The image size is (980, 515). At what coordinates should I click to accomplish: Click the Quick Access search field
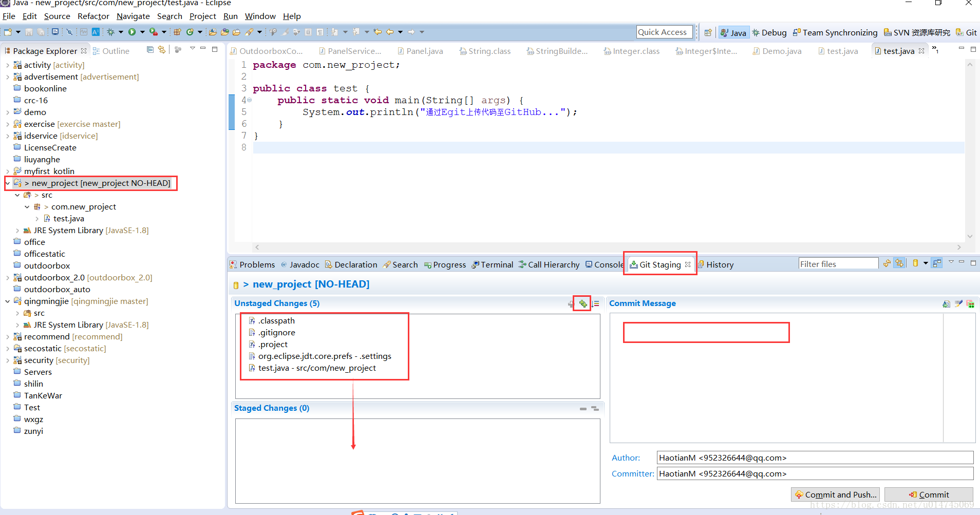tap(665, 32)
